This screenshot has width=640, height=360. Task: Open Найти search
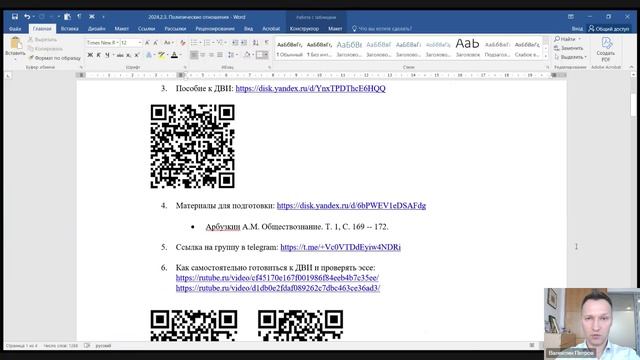click(565, 39)
